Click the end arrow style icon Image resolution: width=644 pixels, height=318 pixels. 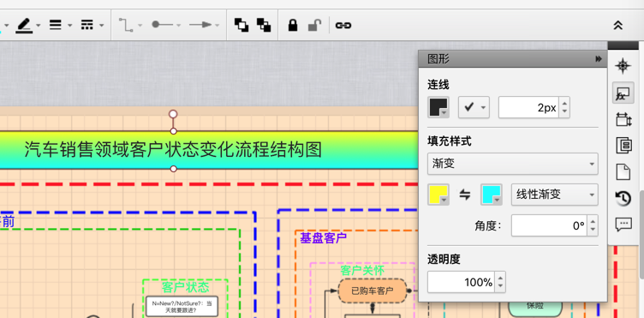tap(200, 25)
